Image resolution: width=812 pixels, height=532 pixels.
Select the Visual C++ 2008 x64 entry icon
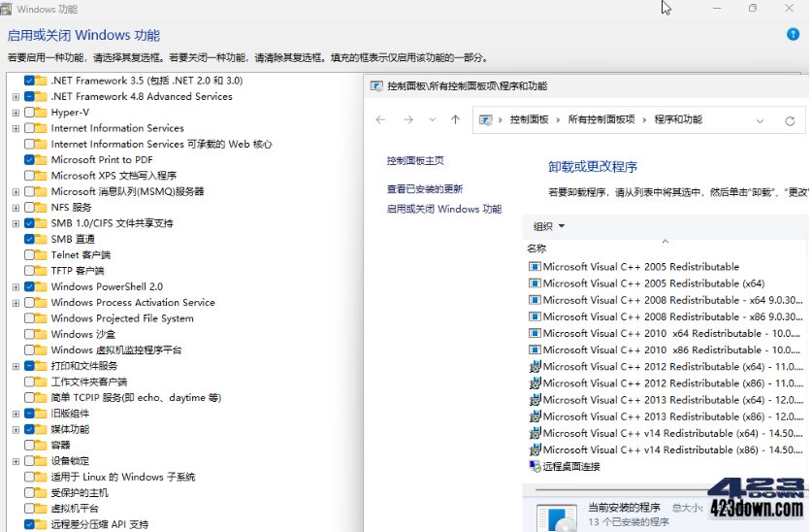coord(535,300)
